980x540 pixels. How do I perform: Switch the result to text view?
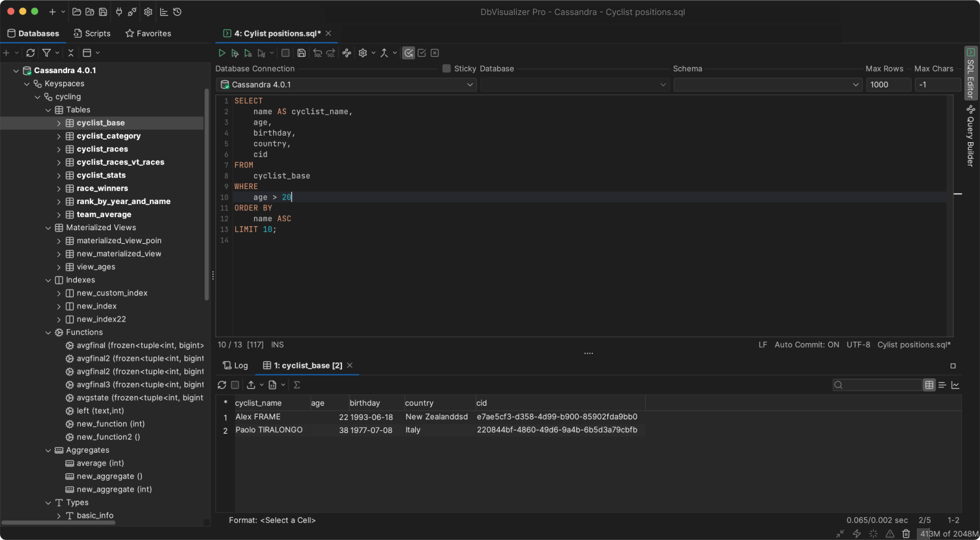point(942,385)
